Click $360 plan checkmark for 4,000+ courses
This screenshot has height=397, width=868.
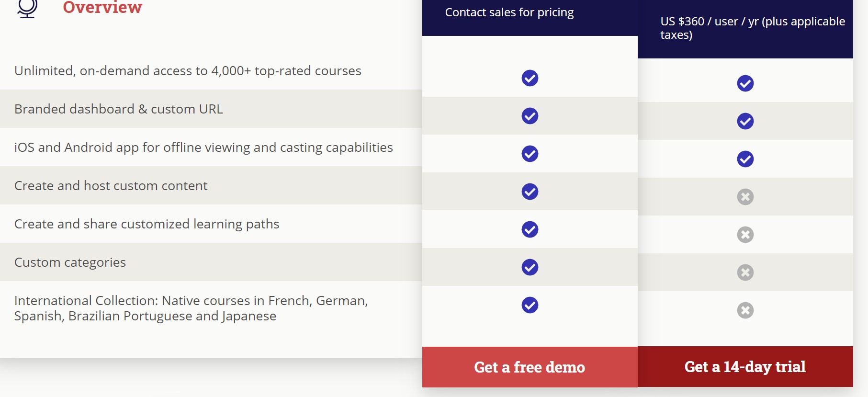tap(745, 83)
